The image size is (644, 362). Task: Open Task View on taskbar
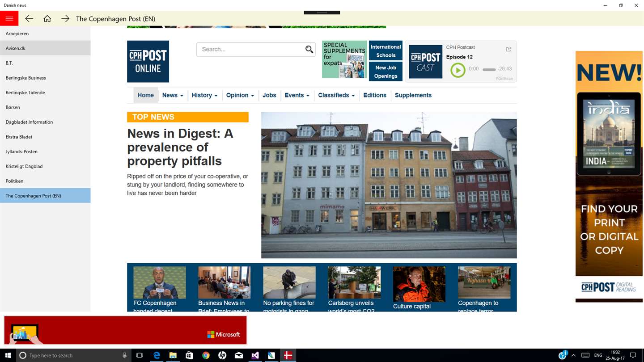pyautogui.click(x=140, y=355)
